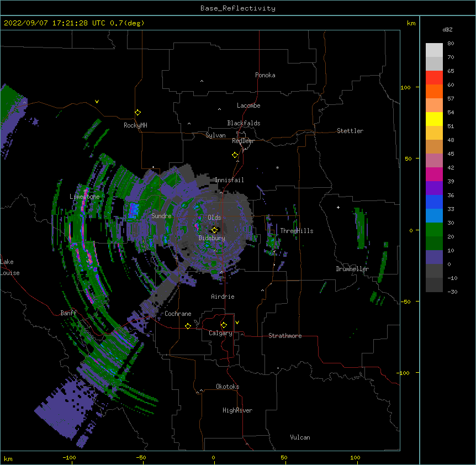Click the Lacombe city label

248,105
